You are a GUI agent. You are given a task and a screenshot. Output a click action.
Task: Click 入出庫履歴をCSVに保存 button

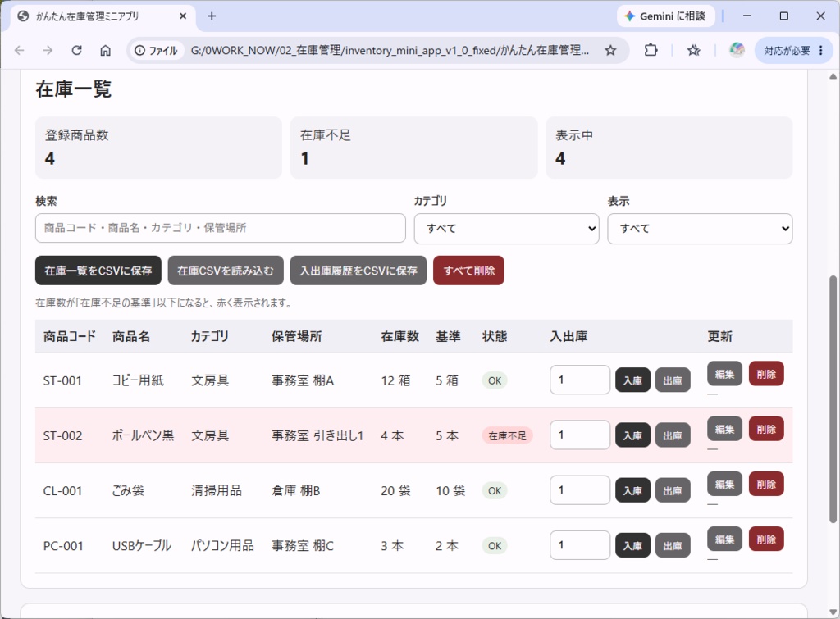[x=358, y=271]
